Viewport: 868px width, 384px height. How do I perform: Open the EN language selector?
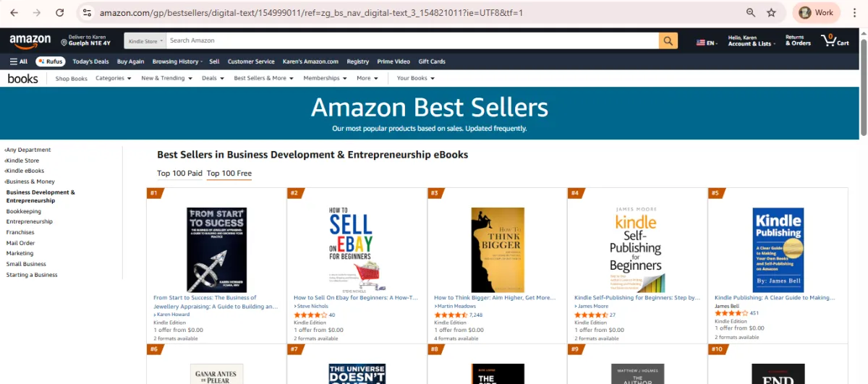pos(707,43)
